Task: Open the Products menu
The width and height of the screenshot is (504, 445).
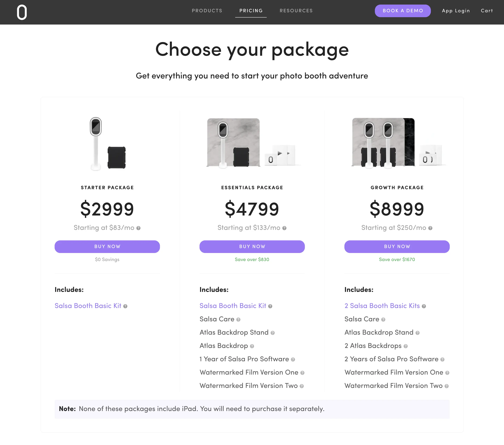Action: 207,11
